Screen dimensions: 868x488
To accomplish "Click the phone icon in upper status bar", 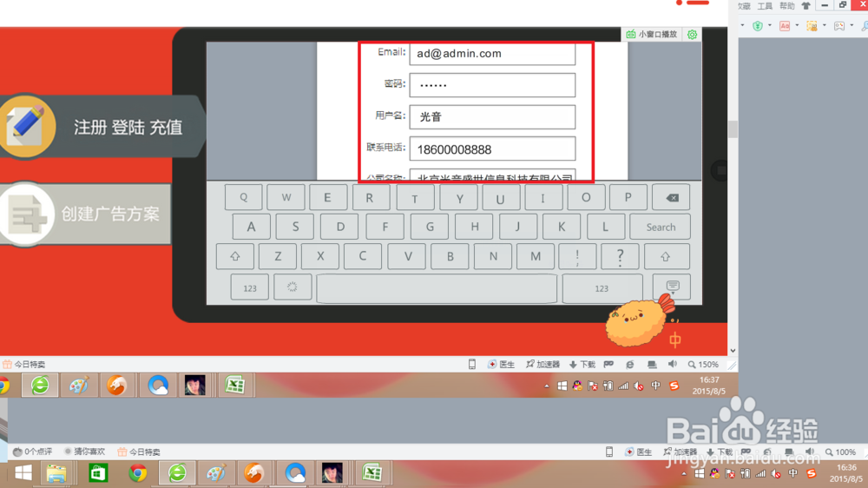I will click(x=472, y=365).
